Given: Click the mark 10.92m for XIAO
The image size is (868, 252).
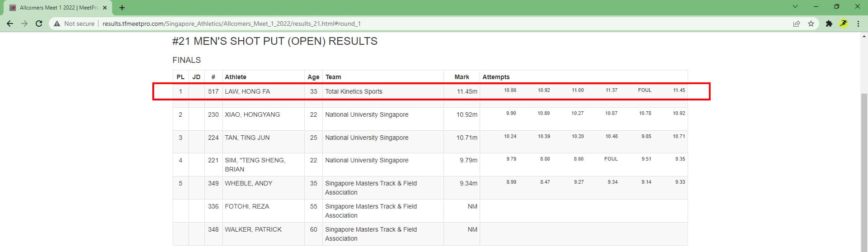Looking at the screenshot, I should point(467,114).
